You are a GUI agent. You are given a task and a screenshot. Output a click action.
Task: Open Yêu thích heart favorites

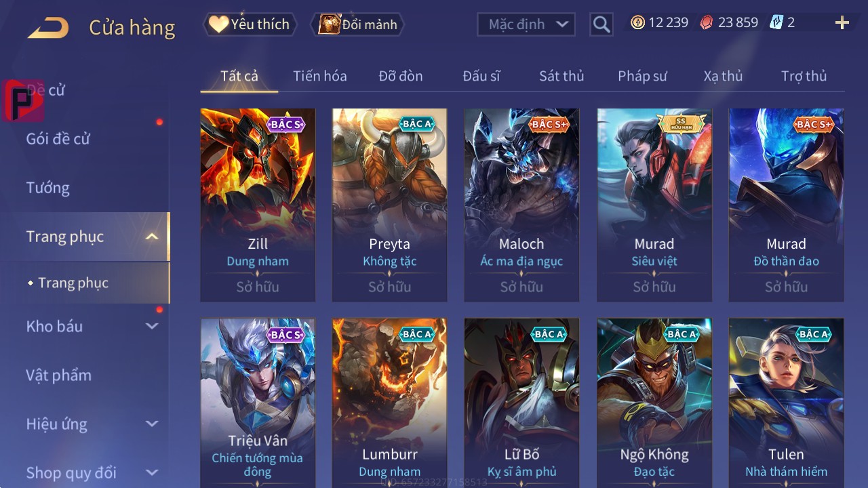pyautogui.click(x=250, y=24)
